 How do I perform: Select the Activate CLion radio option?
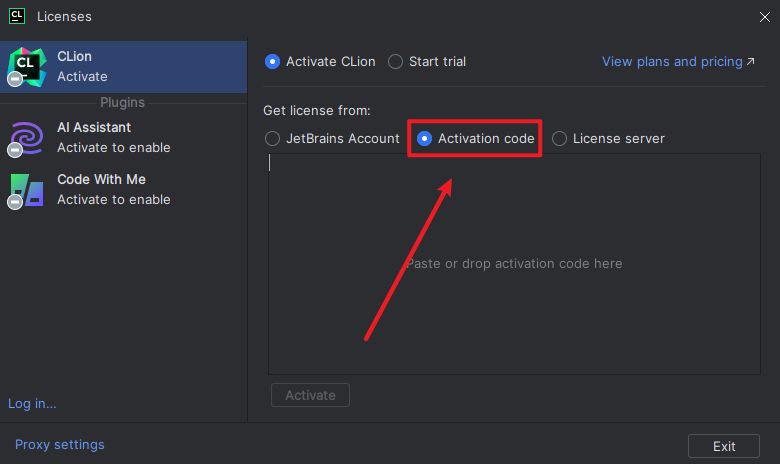click(273, 62)
